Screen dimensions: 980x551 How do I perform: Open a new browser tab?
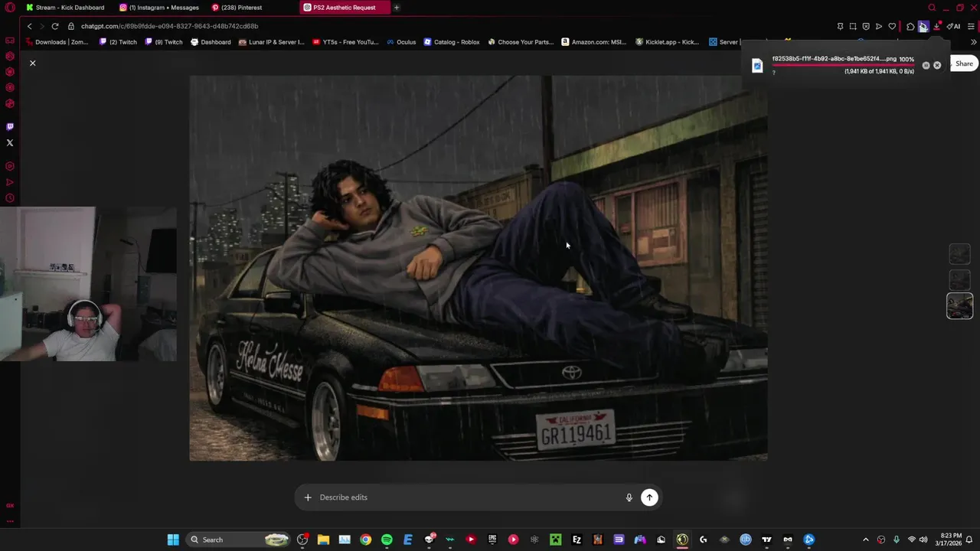point(397,8)
